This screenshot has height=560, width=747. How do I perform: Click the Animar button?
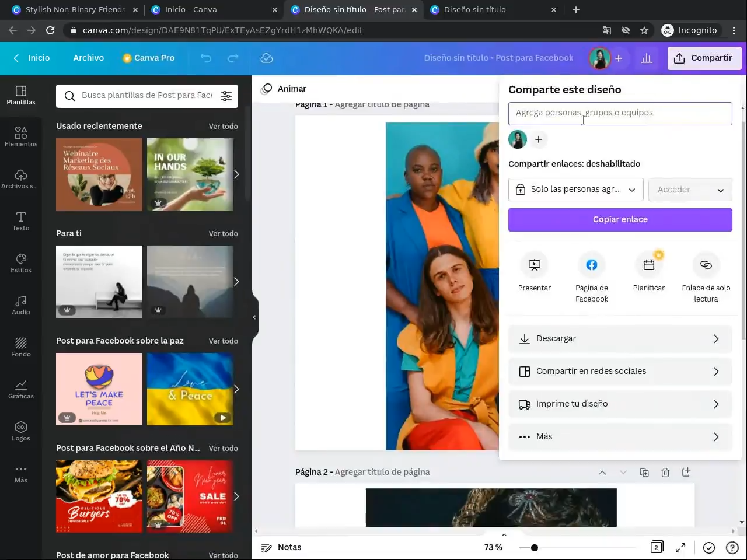[x=284, y=89]
